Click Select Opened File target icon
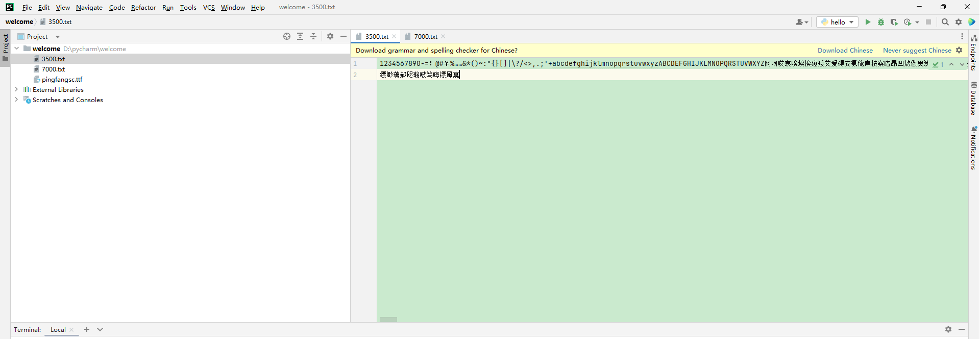This screenshot has height=339, width=980. [287, 36]
